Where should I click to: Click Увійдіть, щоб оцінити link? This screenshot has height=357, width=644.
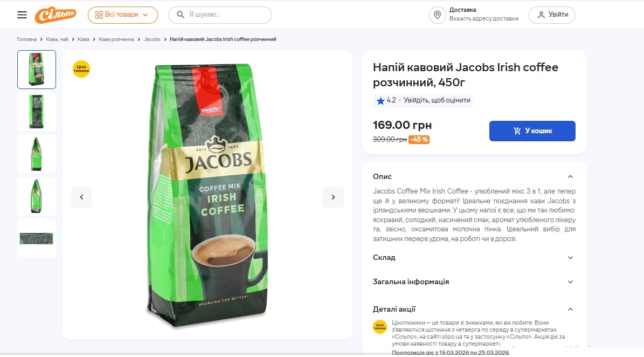click(x=437, y=100)
